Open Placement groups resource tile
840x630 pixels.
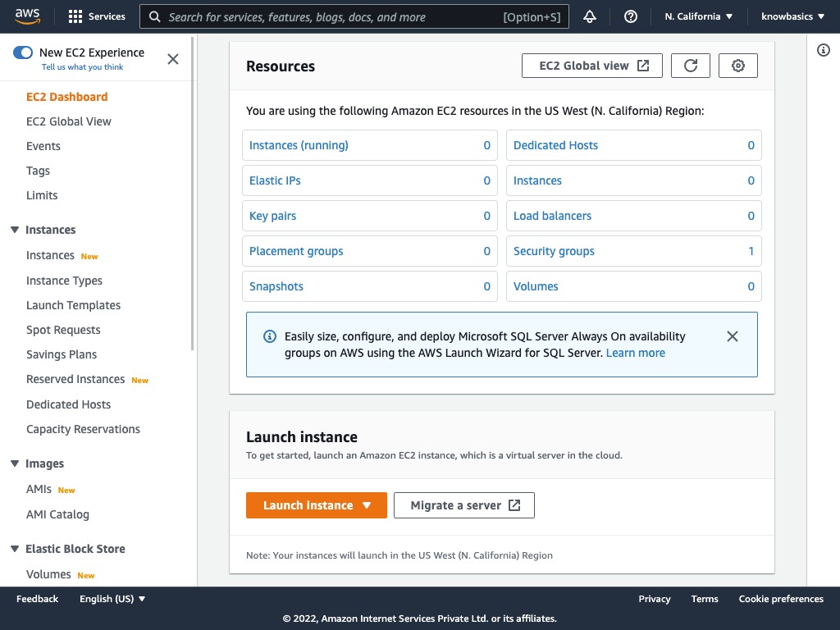370,251
